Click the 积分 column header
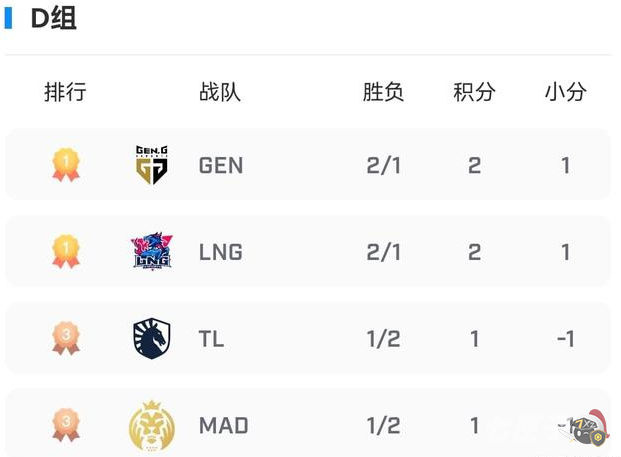Viewport: 621px width, 457px height. [474, 92]
